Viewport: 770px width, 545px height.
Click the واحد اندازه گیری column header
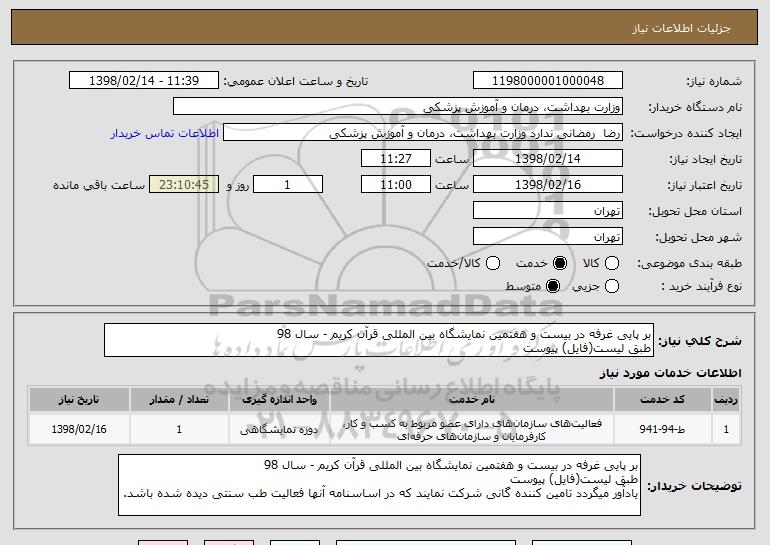click(279, 400)
